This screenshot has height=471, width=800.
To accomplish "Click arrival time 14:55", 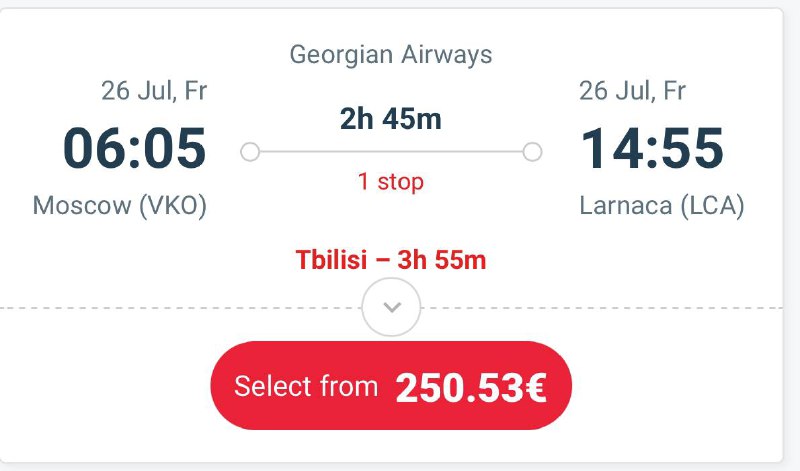I will tap(652, 148).
